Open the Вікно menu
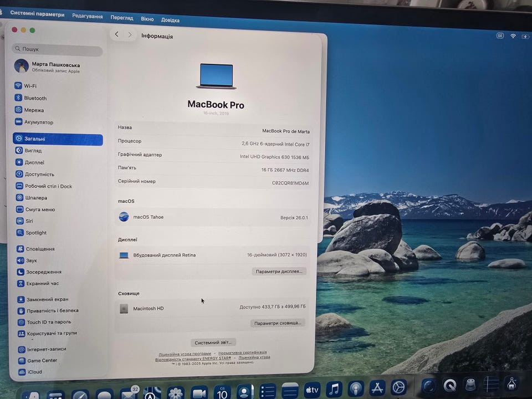 point(147,19)
